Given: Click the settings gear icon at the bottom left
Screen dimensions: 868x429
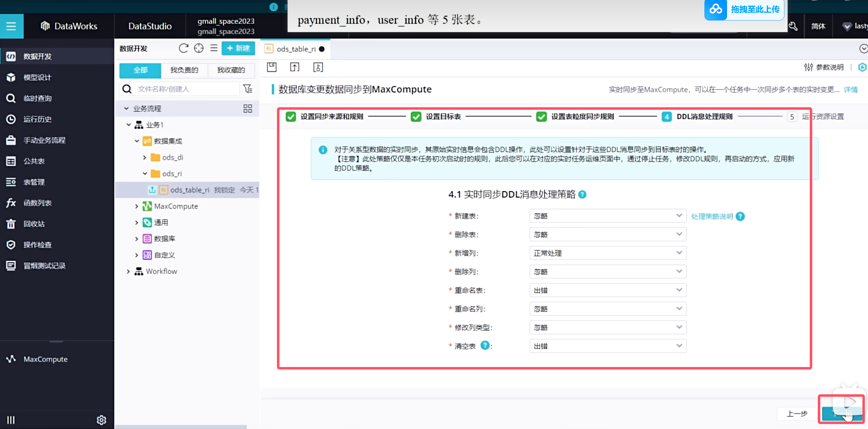Looking at the screenshot, I should (x=101, y=420).
